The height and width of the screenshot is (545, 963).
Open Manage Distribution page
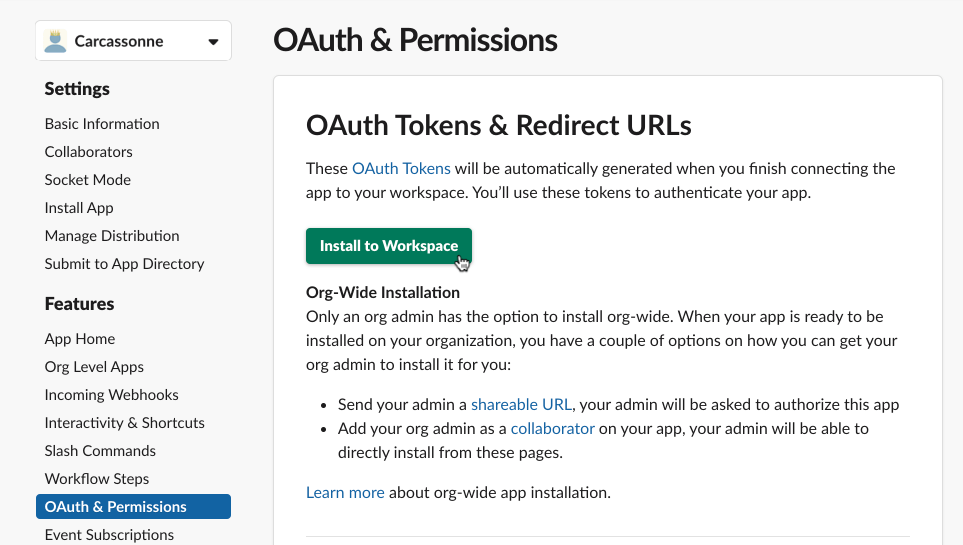pyautogui.click(x=112, y=236)
